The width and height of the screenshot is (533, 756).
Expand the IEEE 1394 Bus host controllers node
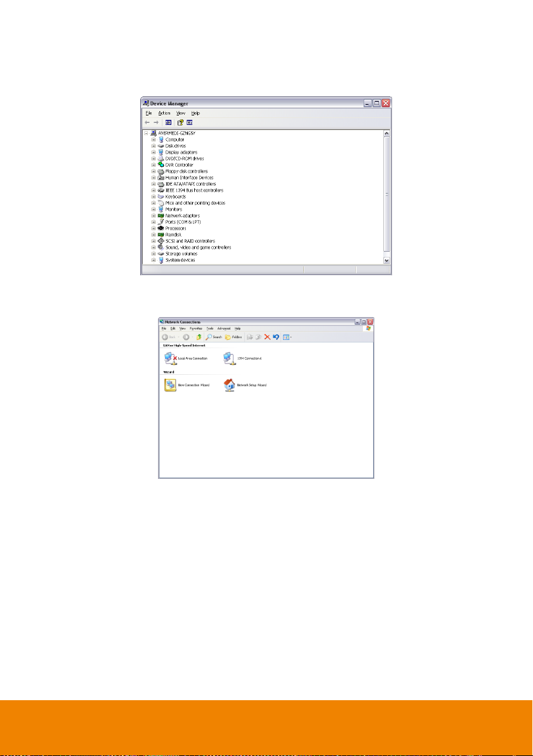tap(154, 190)
